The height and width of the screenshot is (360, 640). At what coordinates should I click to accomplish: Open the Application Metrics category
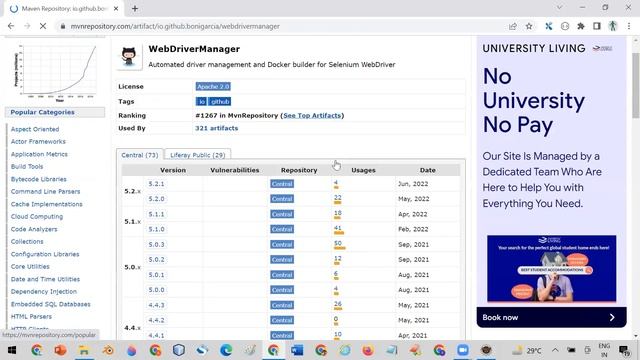pos(39,154)
